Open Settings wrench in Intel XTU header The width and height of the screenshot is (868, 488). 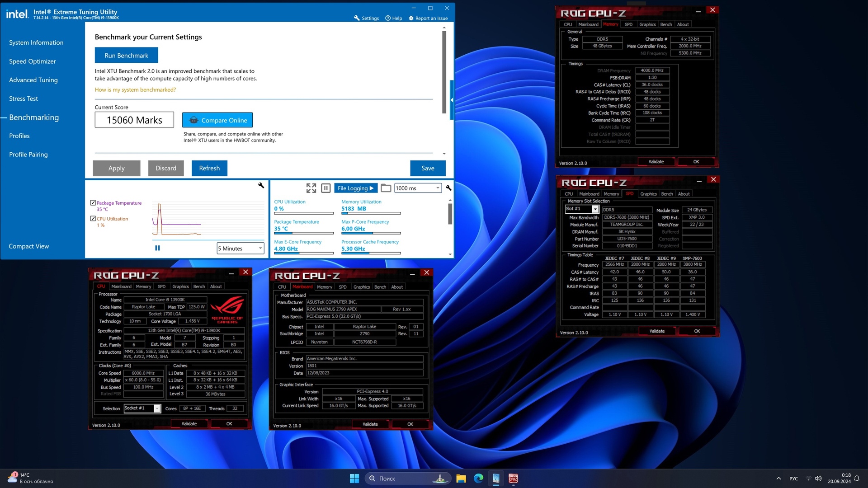click(366, 18)
